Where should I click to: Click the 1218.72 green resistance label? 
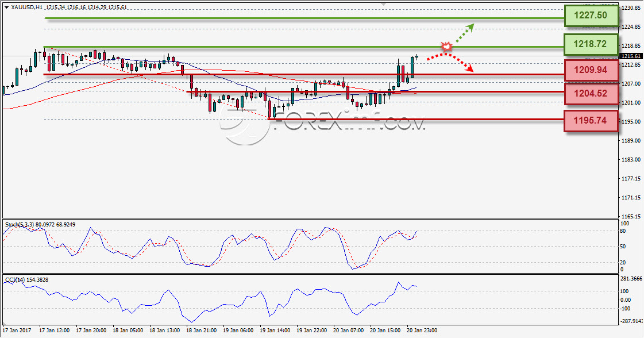(x=591, y=44)
